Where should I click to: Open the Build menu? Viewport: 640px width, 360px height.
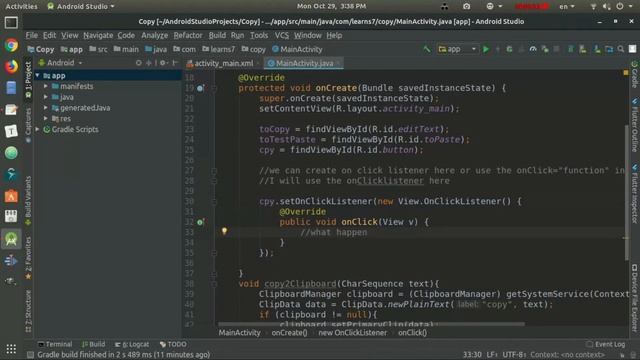pyautogui.click(x=217, y=36)
